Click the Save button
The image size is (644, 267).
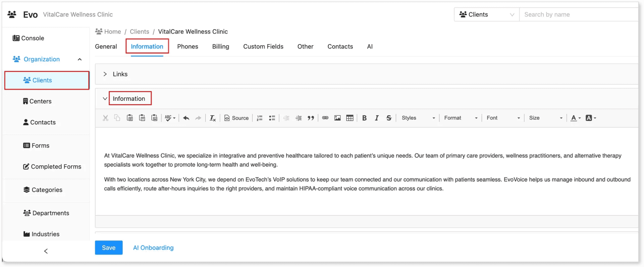109,248
